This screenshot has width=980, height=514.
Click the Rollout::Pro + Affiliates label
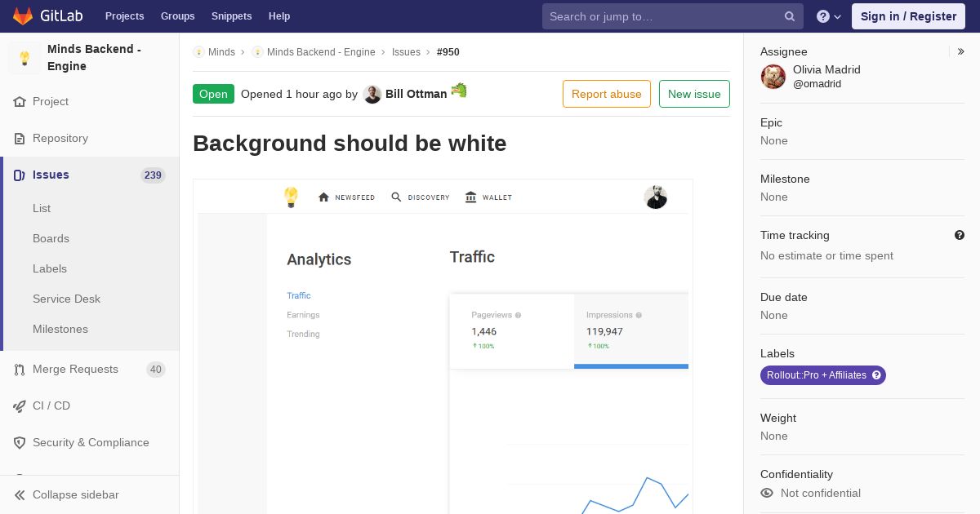tap(823, 375)
